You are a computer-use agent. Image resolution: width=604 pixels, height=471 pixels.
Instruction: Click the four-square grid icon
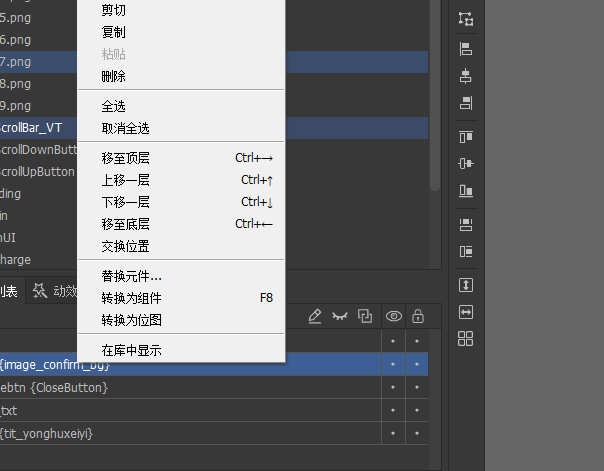click(x=465, y=339)
